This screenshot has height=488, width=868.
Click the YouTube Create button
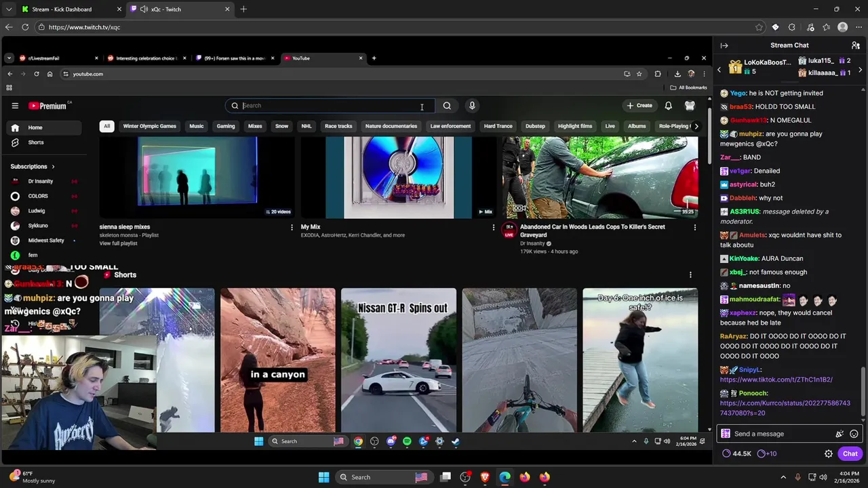tap(639, 106)
